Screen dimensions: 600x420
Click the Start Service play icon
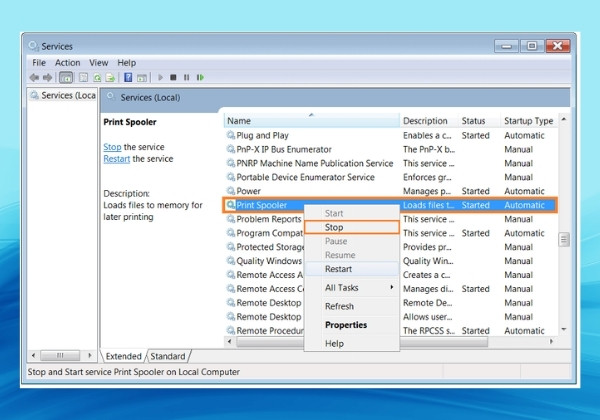point(160,78)
